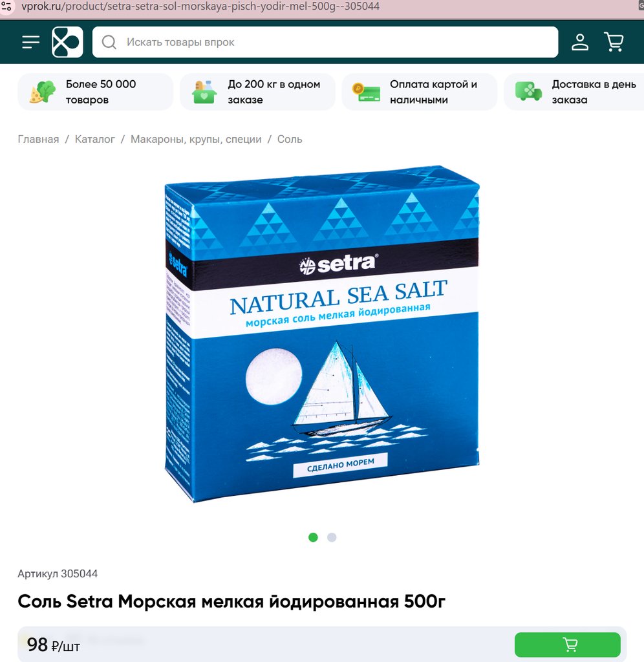Click the cheese and greens assortment icon
Viewport: 644px width, 662px height.
pyautogui.click(x=43, y=92)
